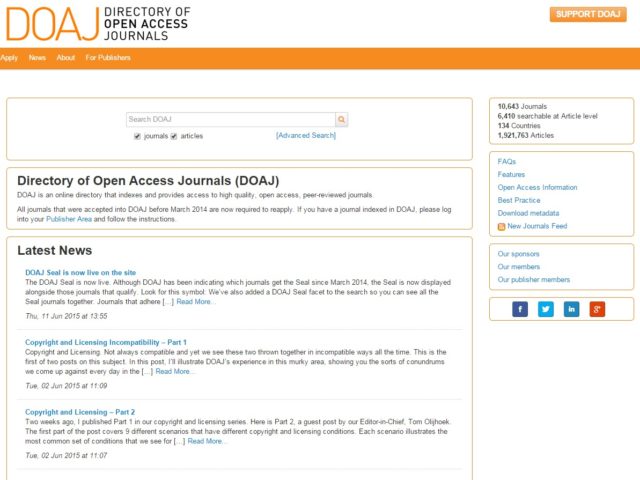Image resolution: width=640 pixels, height=480 pixels.
Task: Click the Support DOAJ button
Action: [588, 14]
